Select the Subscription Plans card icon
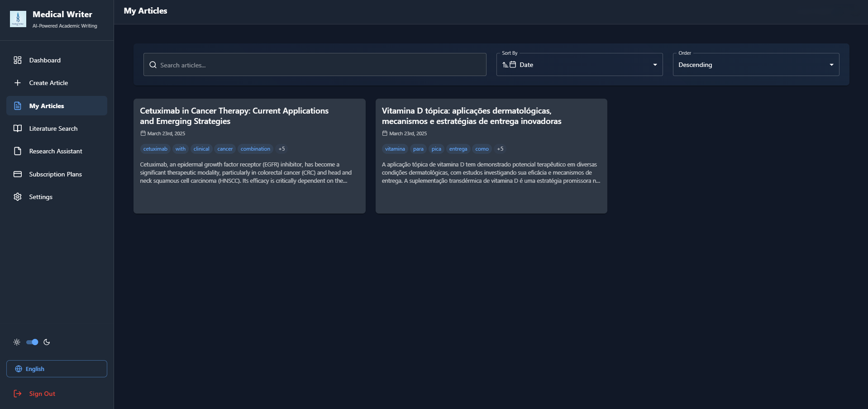Screen dimensions: 868x409 click(x=17, y=174)
